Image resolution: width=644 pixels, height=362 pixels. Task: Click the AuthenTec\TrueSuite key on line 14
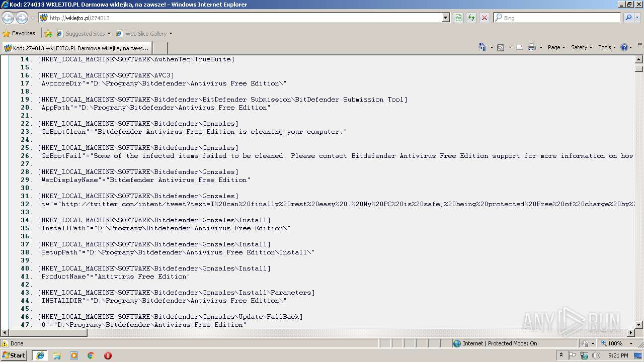click(136, 59)
